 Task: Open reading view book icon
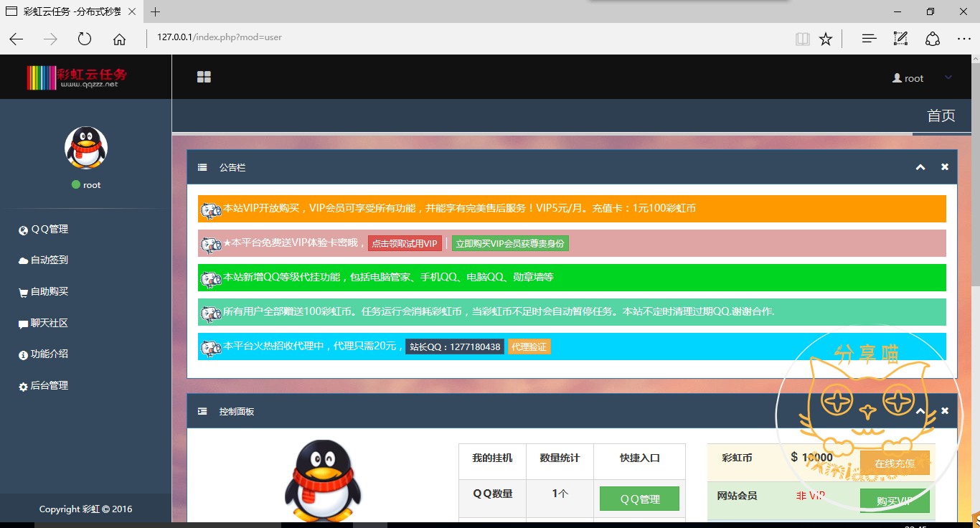802,39
